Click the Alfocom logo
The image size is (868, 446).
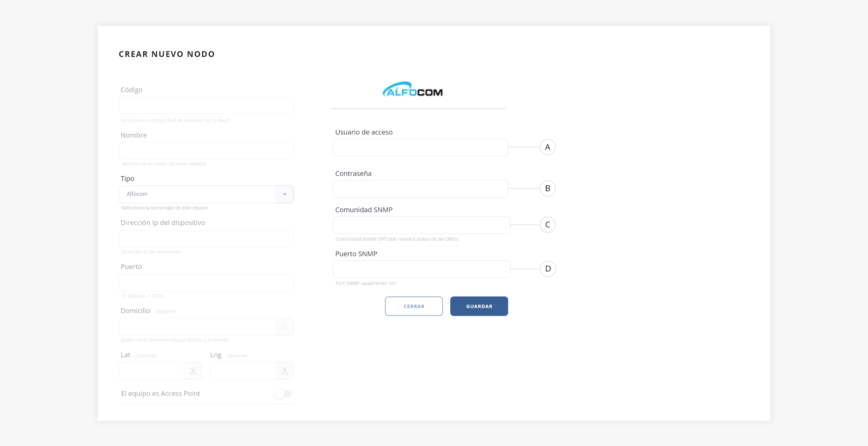click(x=413, y=90)
